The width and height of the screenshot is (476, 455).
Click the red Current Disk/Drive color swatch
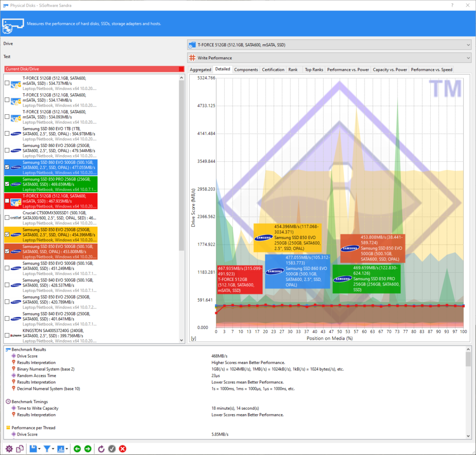coord(181,69)
